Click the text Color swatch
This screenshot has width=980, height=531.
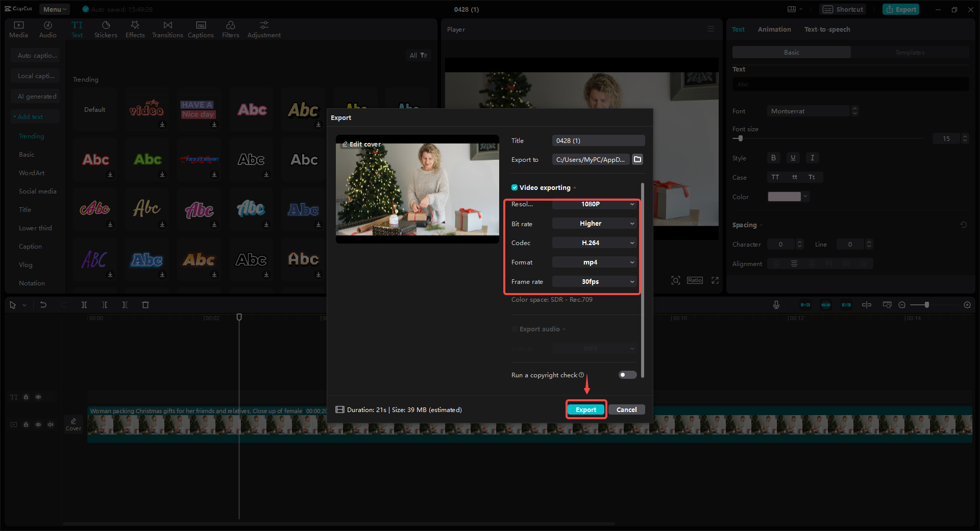[x=785, y=197]
